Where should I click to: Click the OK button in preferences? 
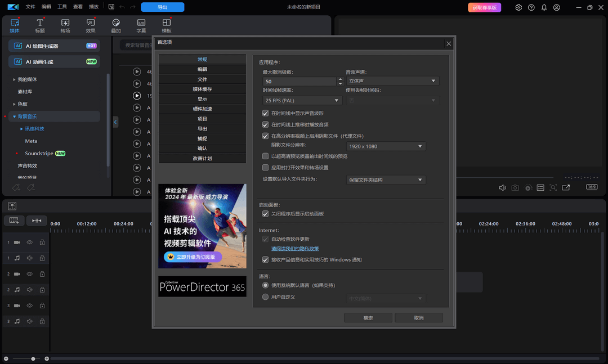[x=368, y=318]
